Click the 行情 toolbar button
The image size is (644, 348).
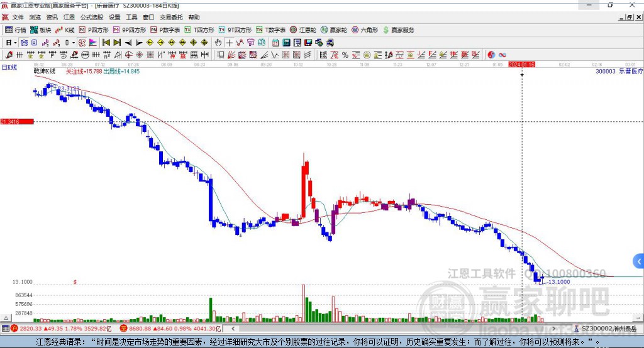(16, 30)
